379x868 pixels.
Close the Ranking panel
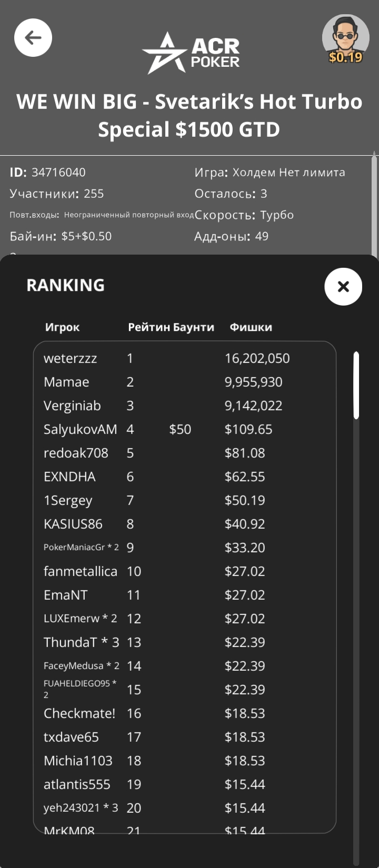pos(343,287)
